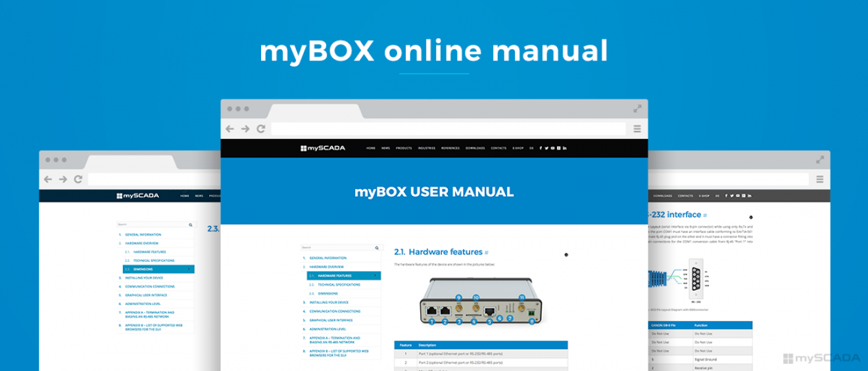This screenshot has height=371, width=868.
Task: Open the front browser's hamburger menu
Action: [637, 128]
